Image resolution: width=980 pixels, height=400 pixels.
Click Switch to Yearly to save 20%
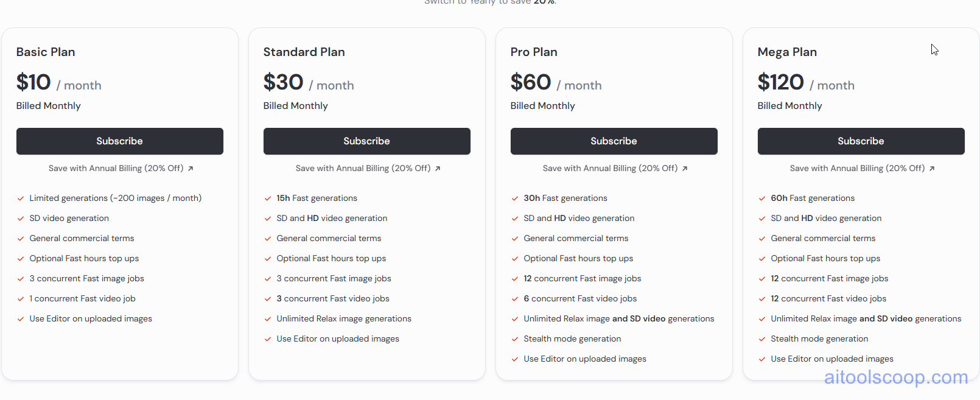(x=490, y=2)
